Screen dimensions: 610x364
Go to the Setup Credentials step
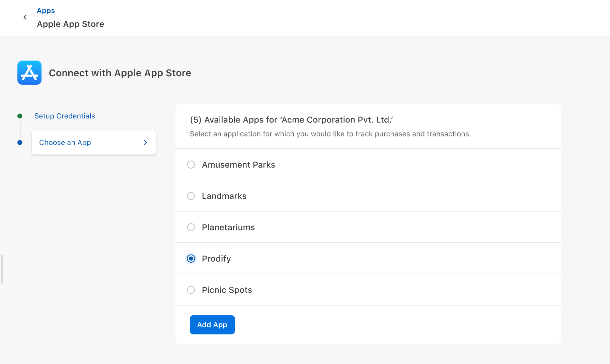coord(65,116)
